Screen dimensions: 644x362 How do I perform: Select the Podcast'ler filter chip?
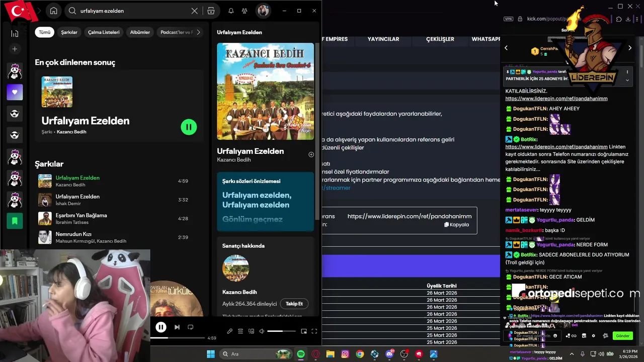[176, 32]
